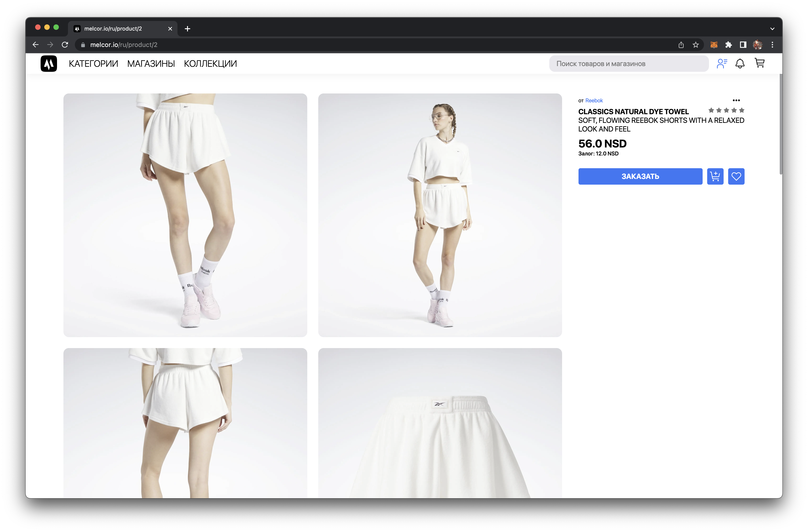Add product to cart with cart-plus icon
Image resolution: width=808 pixels, height=532 pixels.
pyautogui.click(x=715, y=176)
